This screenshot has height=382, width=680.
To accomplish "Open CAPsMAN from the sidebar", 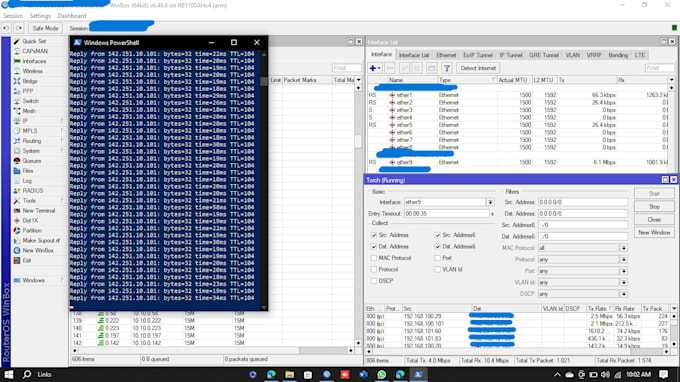I will tap(35, 51).
